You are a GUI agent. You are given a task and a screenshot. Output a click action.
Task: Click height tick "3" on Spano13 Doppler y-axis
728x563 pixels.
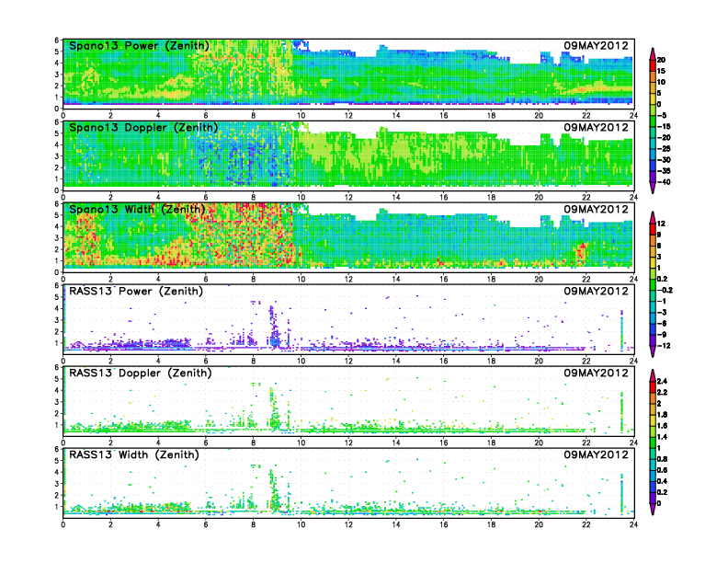[x=57, y=156]
